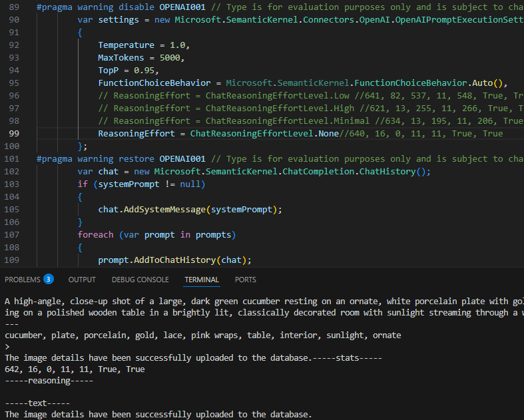Switch to the PORTS tab
The width and height of the screenshot is (524, 420).
pyautogui.click(x=245, y=280)
